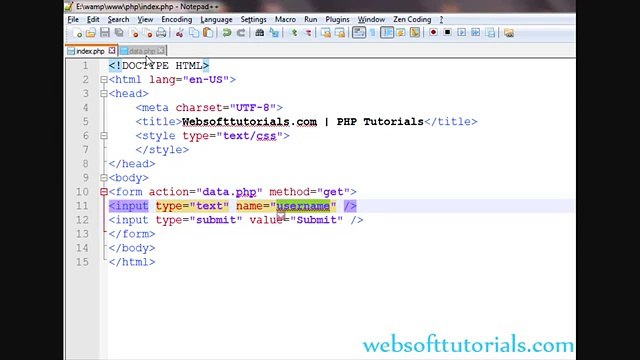This screenshot has height=360, width=640.
Task: Open the Run menu
Action: coord(311,20)
